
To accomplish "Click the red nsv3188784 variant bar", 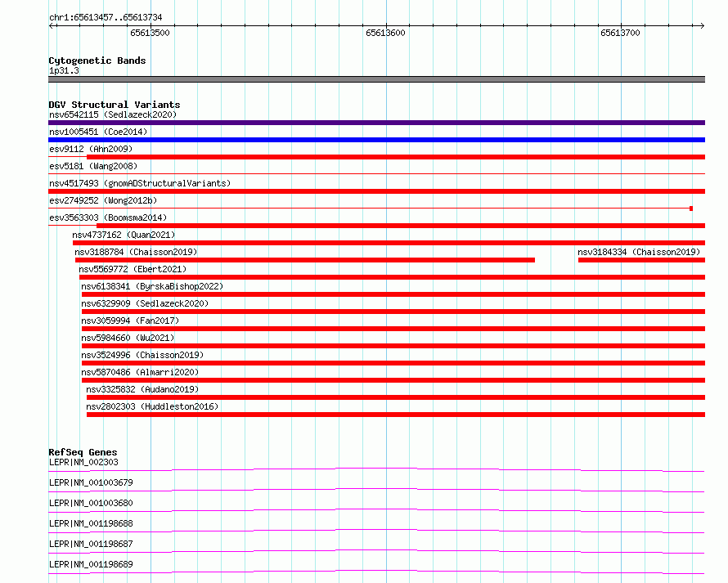I will 305,260.
